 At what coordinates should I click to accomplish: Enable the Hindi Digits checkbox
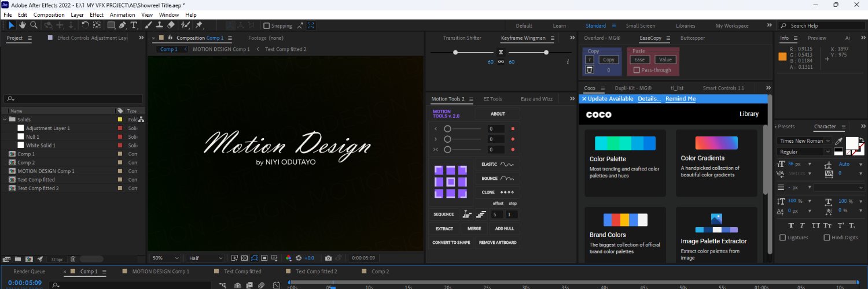pos(826,238)
